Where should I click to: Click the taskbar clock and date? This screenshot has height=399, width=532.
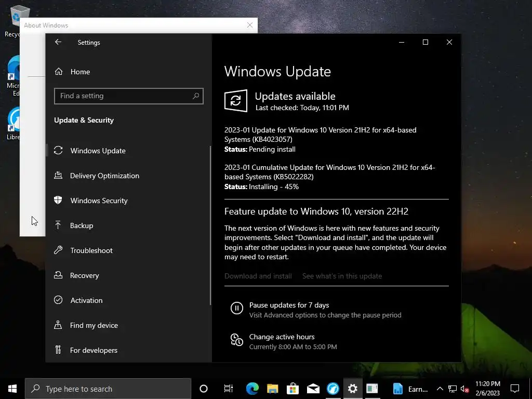(x=487, y=389)
